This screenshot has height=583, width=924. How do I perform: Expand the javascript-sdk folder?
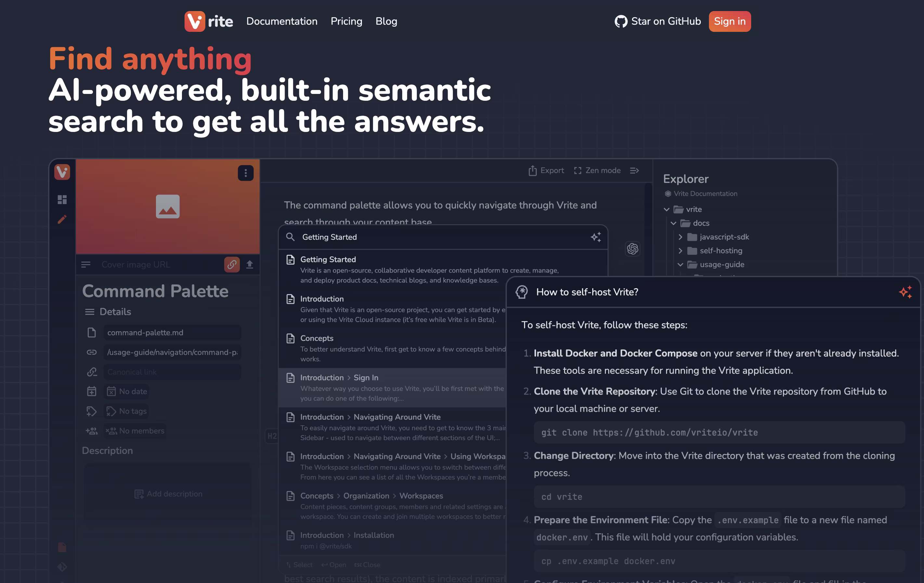coord(680,237)
